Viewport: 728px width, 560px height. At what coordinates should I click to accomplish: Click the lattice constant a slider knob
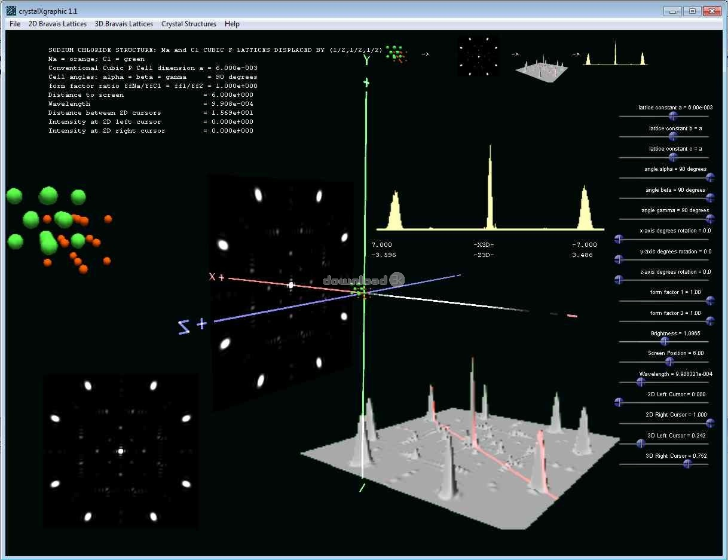pyautogui.click(x=673, y=116)
